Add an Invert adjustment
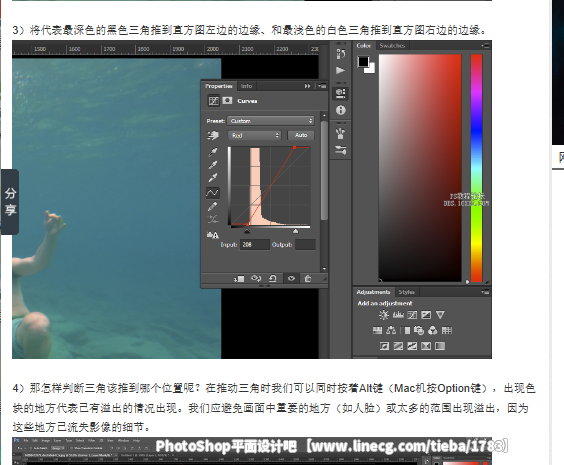The width and height of the screenshot is (564, 465). tap(384, 346)
